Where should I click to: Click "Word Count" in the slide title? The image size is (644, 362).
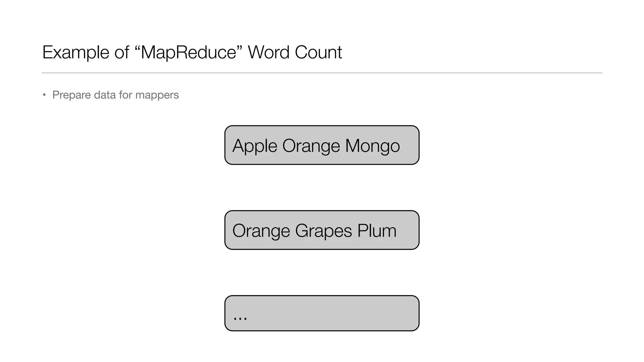(295, 52)
